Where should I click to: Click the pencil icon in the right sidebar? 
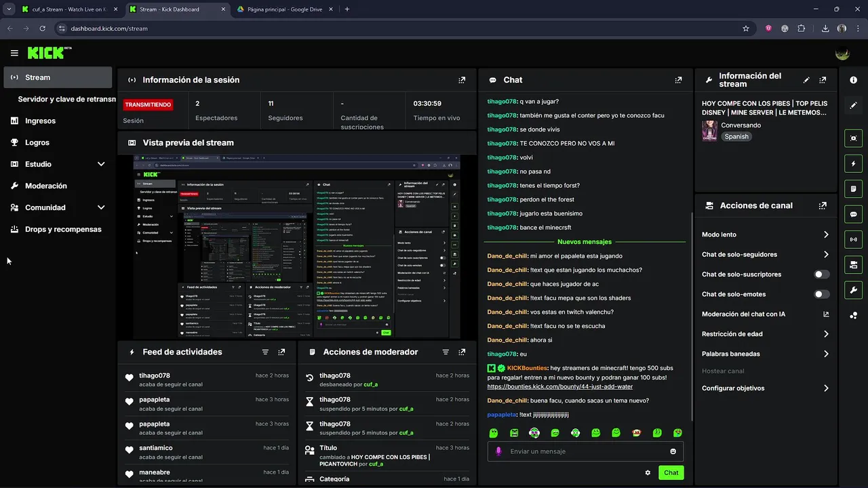853,106
